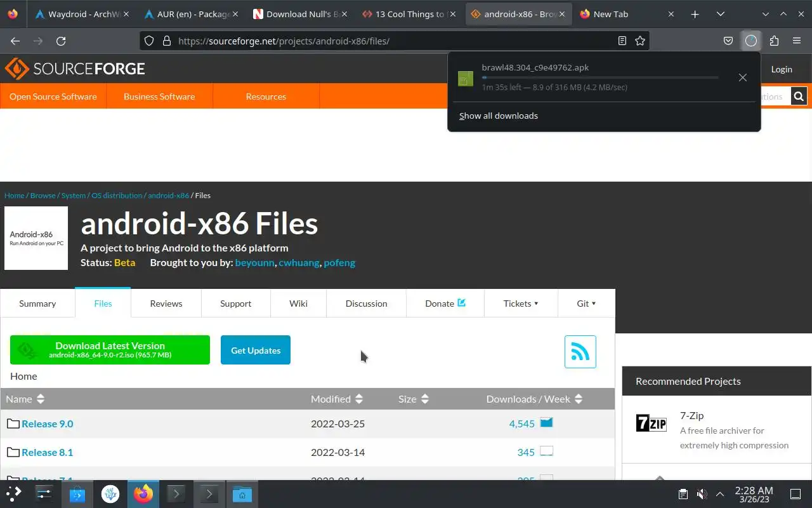Screen dimensions: 812x508
Task: Sort files by Size column arrows
Action: [x=425, y=399]
